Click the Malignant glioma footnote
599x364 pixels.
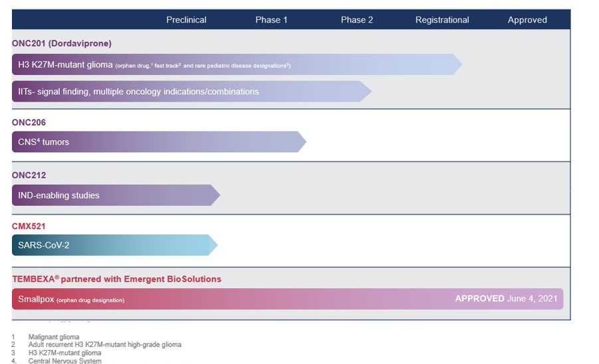[53, 337]
